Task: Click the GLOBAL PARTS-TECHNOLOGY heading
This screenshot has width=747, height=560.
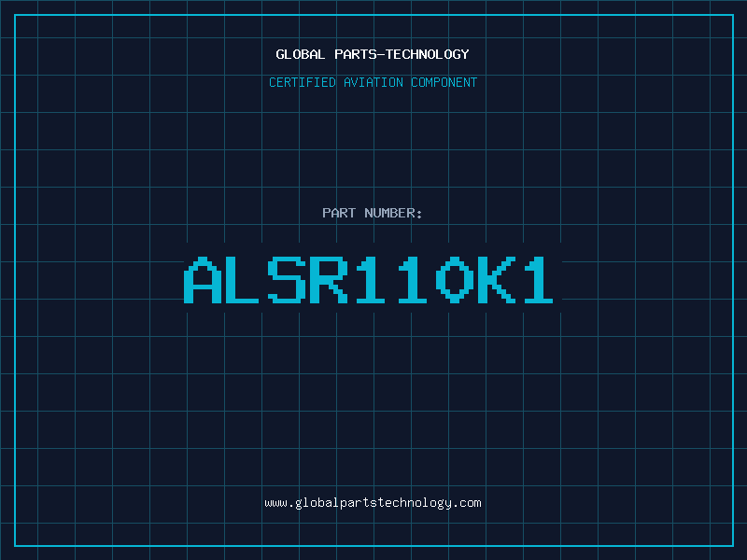Action: tap(373, 54)
